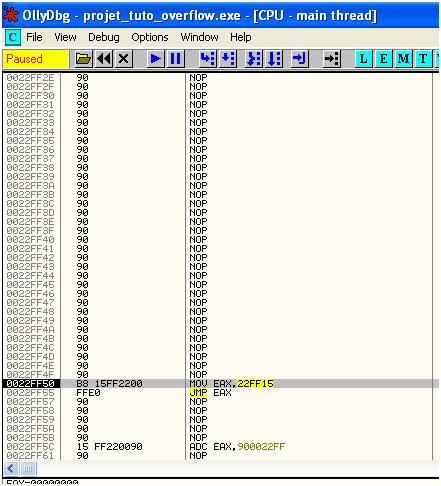
Task: Show Executable modules with E button
Action: click(383, 59)
